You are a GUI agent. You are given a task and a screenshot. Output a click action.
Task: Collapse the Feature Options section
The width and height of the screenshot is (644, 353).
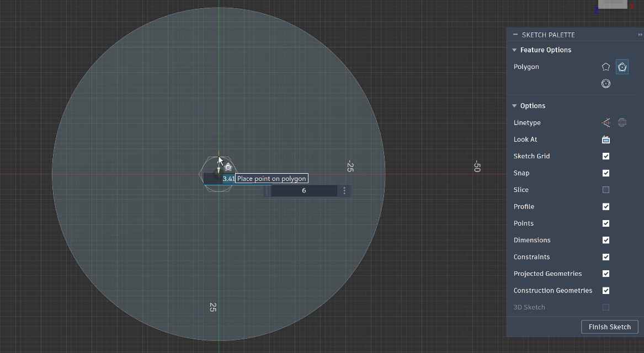click(x=514, y=50)
